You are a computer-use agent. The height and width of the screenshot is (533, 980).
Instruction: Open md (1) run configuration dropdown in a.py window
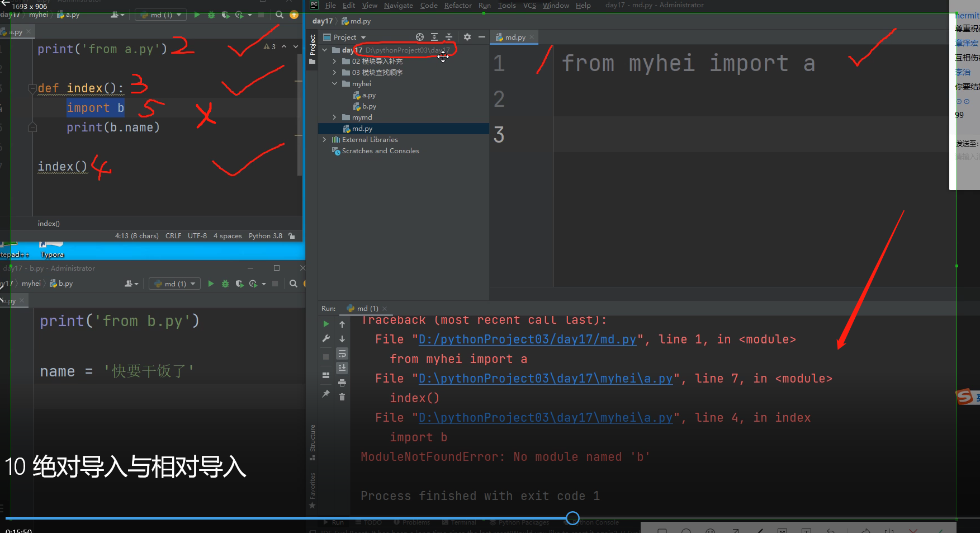161,15
